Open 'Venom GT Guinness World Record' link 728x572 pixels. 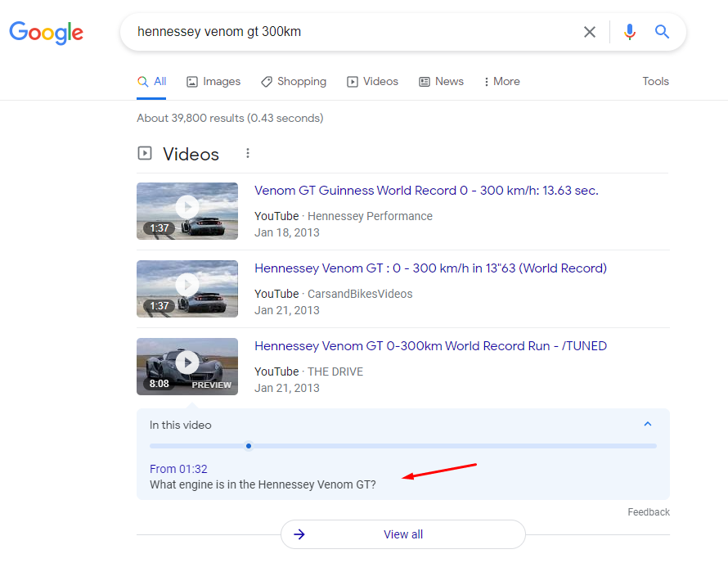click(x=426, y=191)
